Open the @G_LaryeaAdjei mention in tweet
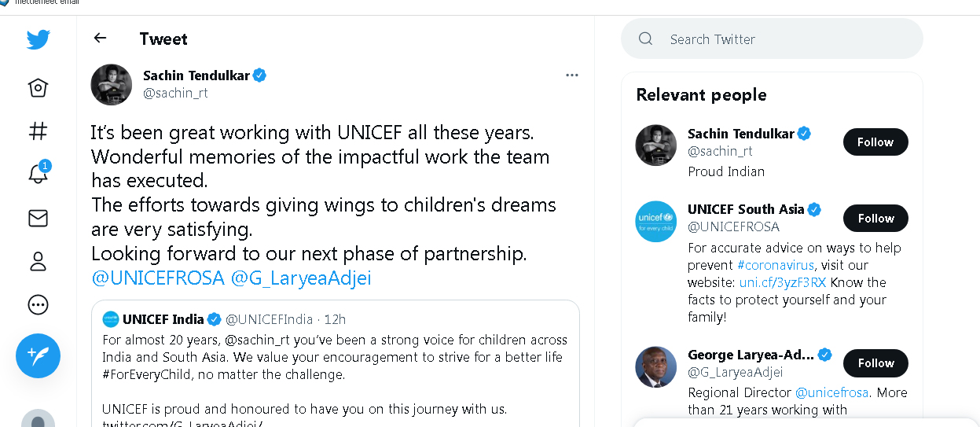 [x=301, y=278]
